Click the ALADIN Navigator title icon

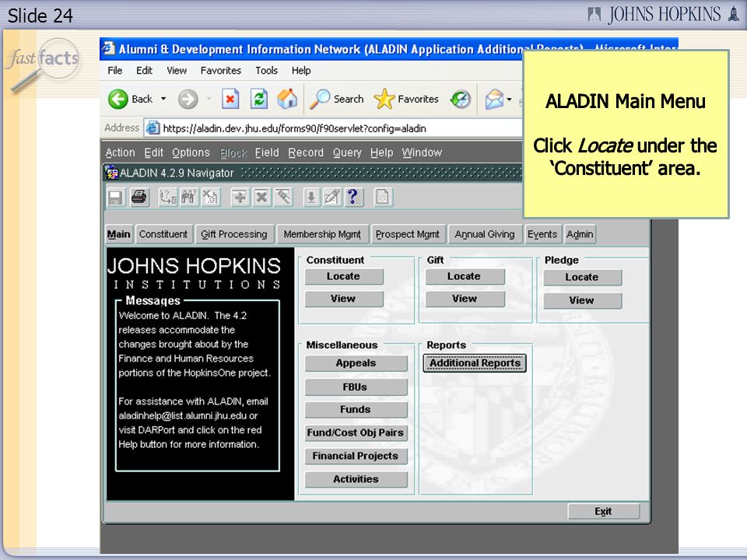(112, 173)
